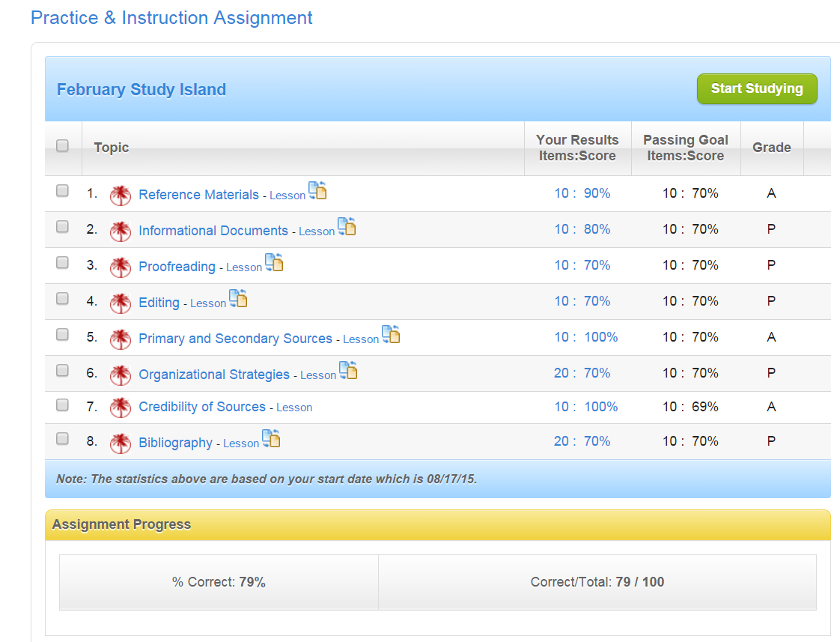Check the box for Editing
Screen dimensions: 840x642
pos(63,298)
